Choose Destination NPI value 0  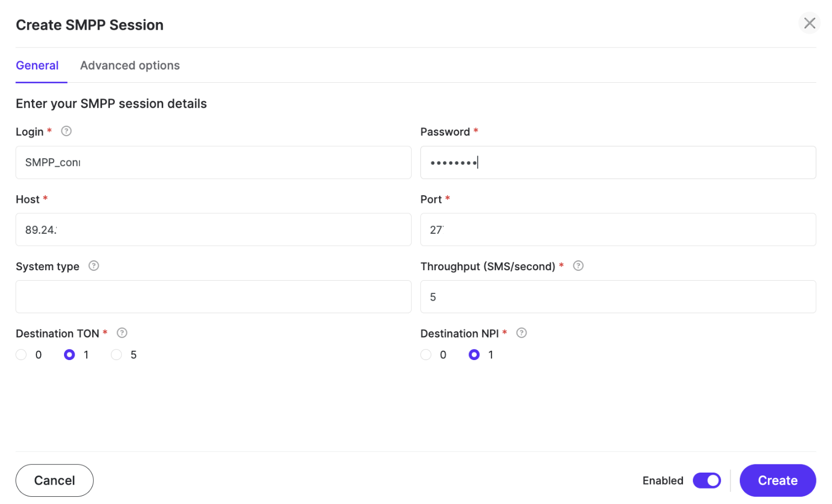(x=426, y=355)
